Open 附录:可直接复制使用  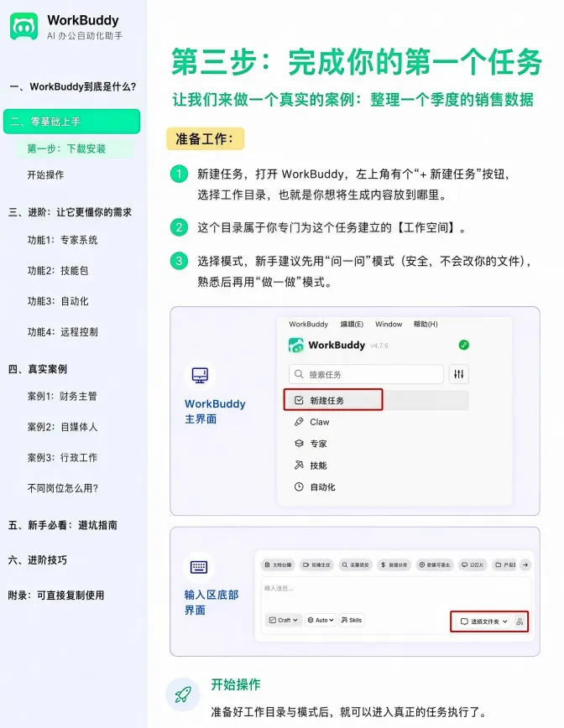tap(56, 595)
